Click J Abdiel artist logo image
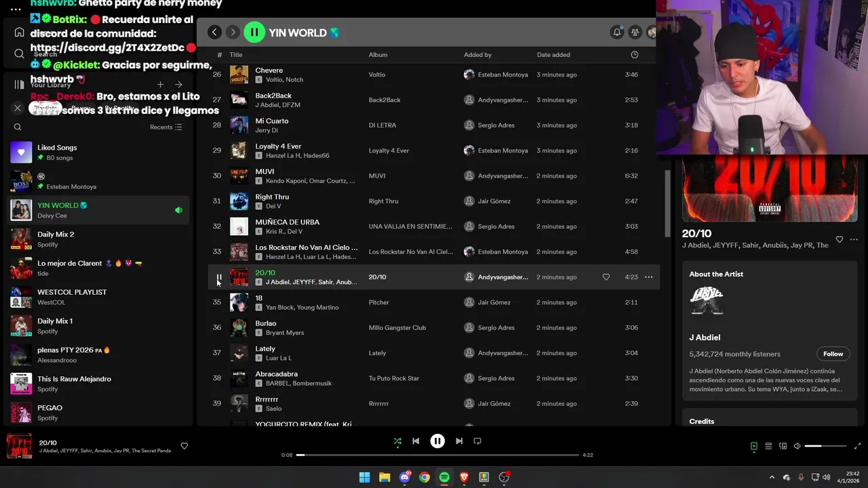Image resolution: width=868 pixels, height=488 pixels. [707, 300]
